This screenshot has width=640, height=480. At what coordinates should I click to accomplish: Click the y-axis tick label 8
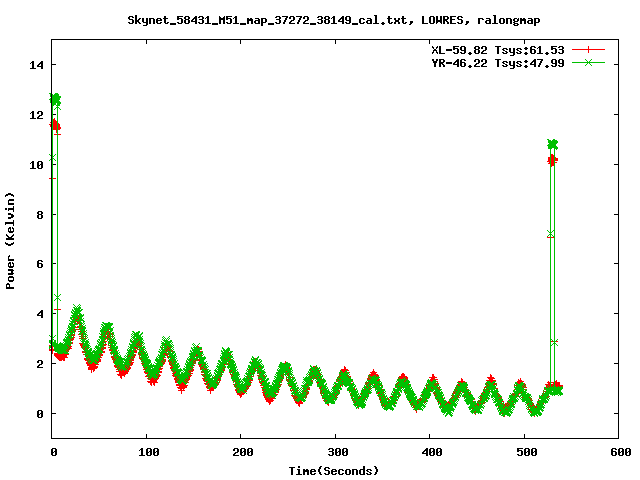[x=40, y=215]
